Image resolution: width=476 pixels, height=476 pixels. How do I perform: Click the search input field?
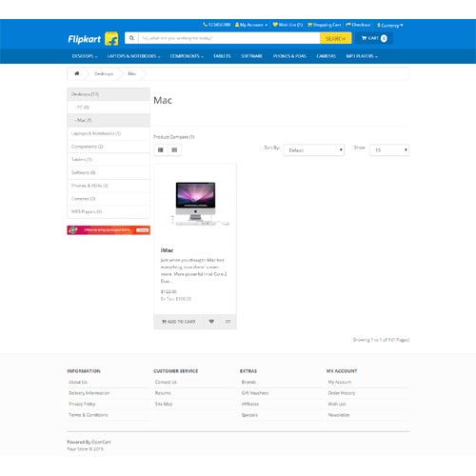point(228,38)
